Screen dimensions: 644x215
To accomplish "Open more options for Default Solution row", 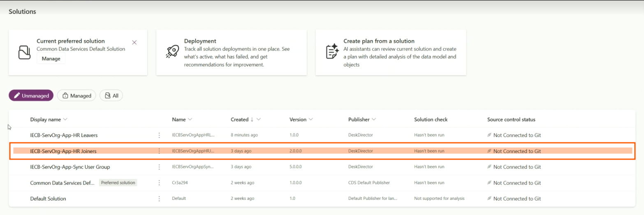I will click(159, 199).
